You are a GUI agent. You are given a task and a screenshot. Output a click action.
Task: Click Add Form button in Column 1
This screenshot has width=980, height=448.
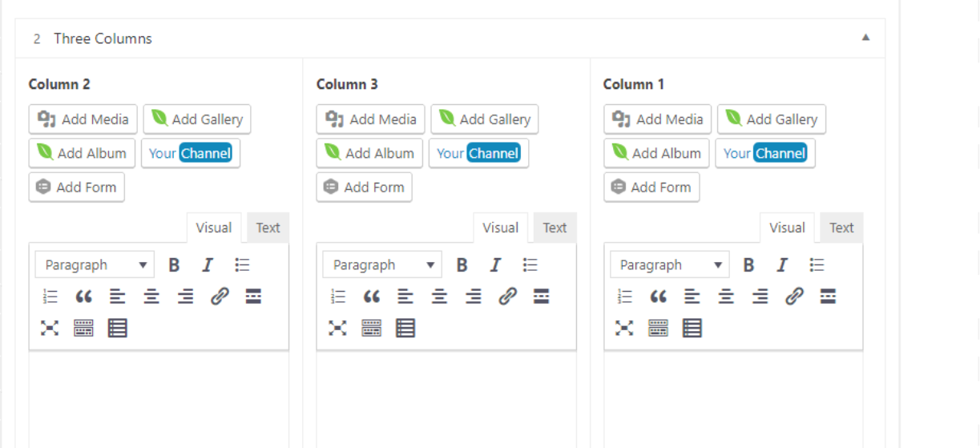[651, 188]
